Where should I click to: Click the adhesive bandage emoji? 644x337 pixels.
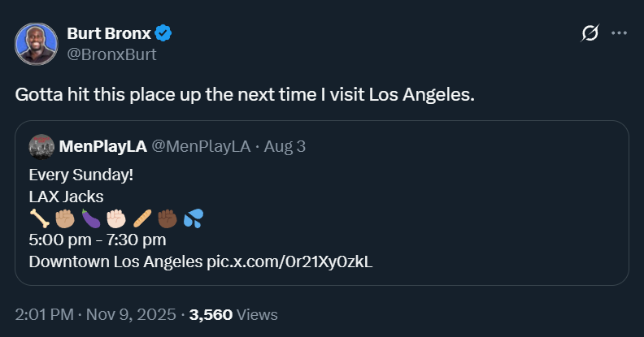pos(142,218)
